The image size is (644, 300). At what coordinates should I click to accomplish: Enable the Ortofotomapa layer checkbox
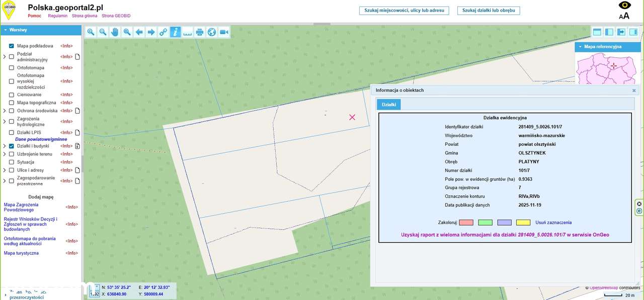point(12,68)
